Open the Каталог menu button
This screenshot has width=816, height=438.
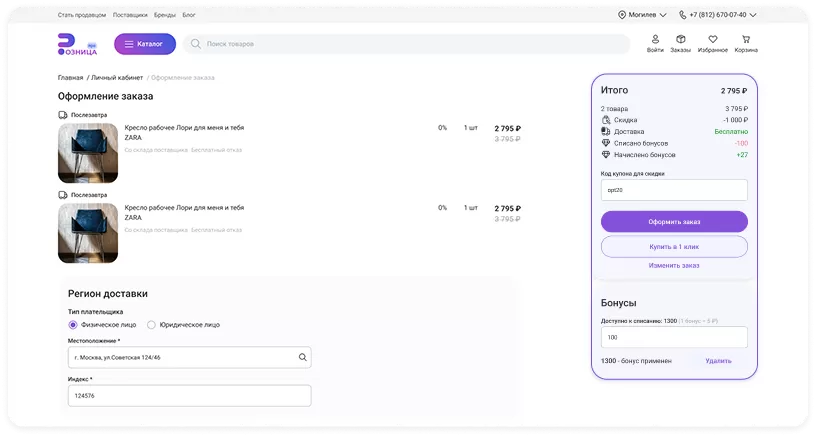point(145,44)
